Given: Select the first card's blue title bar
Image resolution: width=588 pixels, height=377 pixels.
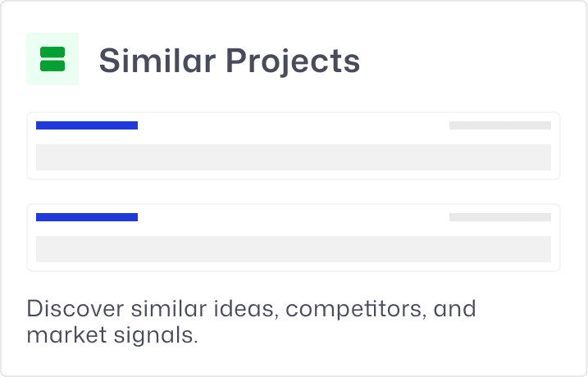Looking at the screenshot, I should coord(87,125).
